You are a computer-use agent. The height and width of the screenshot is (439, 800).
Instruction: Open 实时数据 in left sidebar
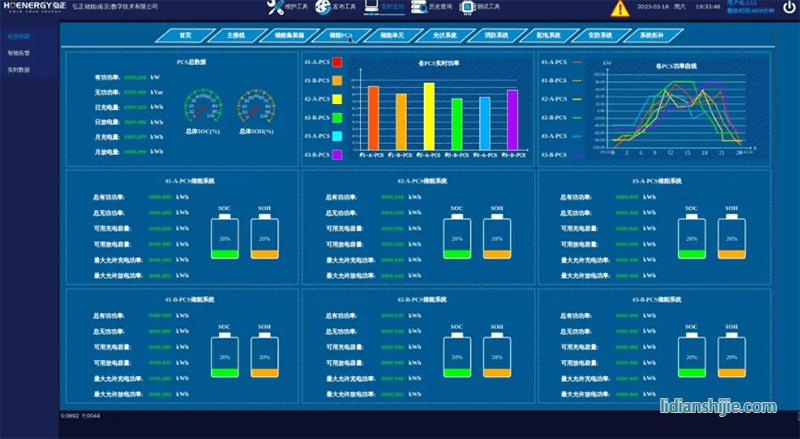18,70
